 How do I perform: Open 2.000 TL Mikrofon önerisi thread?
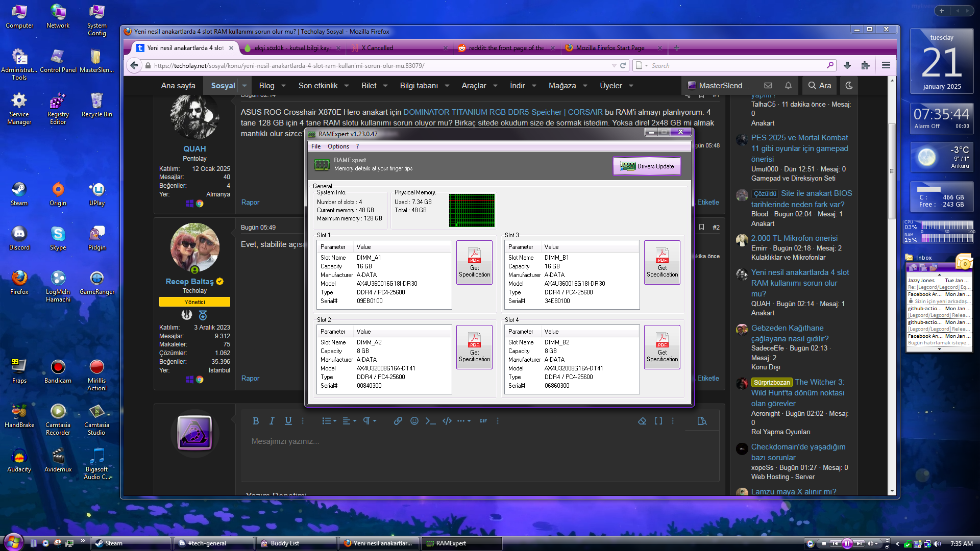[x=794, y=238]
